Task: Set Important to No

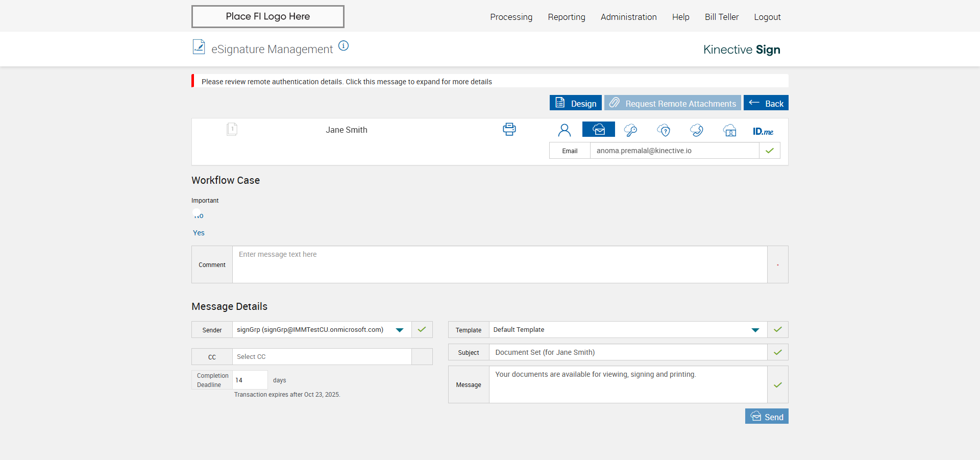Action: pyautogui.click(x=198, y=215)
